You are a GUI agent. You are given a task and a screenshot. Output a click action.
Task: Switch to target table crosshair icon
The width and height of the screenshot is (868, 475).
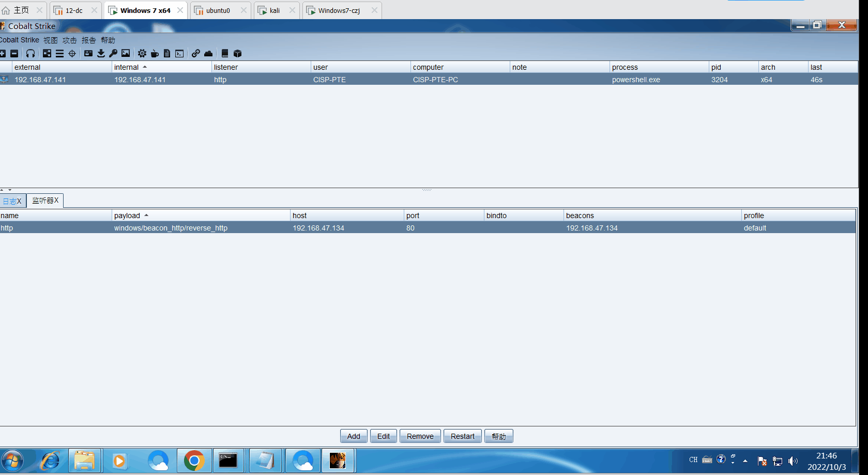pyautogui.click(x=72, y=53)
